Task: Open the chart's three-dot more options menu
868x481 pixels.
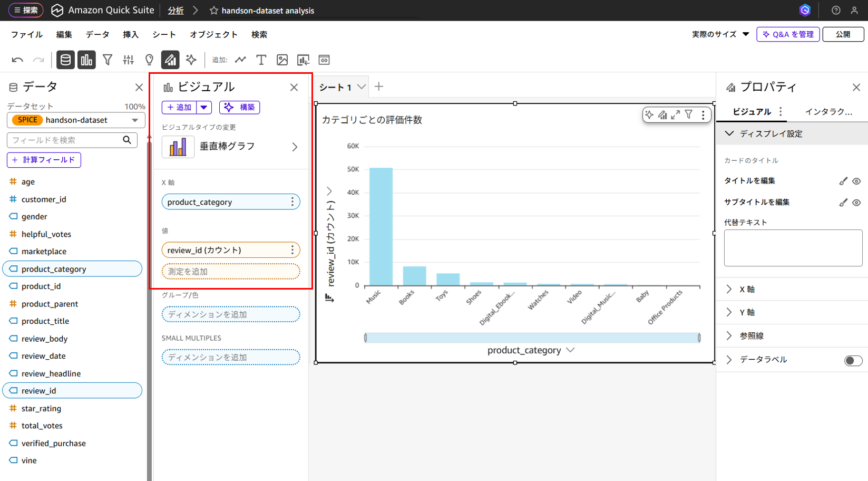Action: click(703, 115)
